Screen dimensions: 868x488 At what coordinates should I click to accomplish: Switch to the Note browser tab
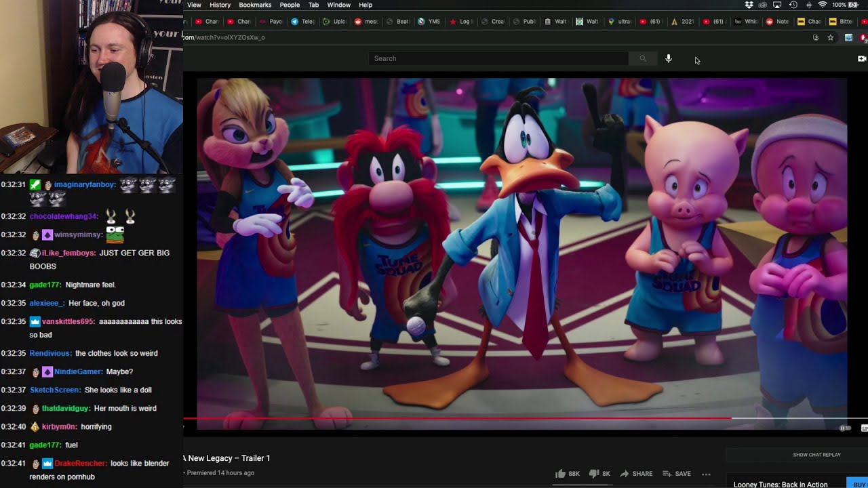point(778,22)
